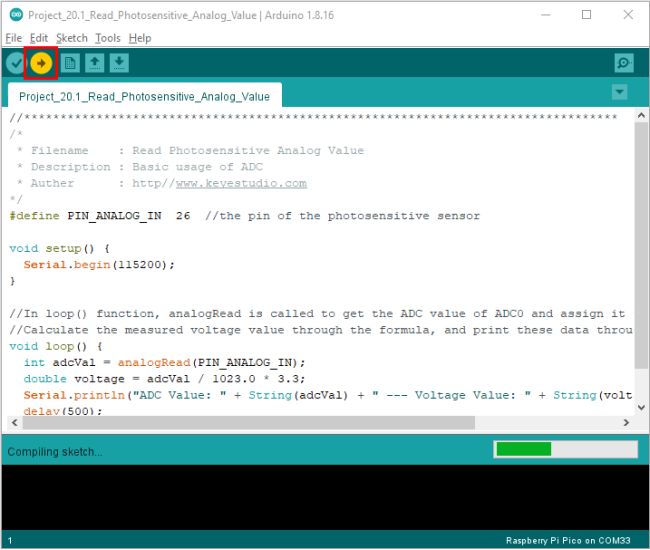Click the '#define' keyword in code
The height and width of the screenshot is (550, 650).
coord(34,216)
